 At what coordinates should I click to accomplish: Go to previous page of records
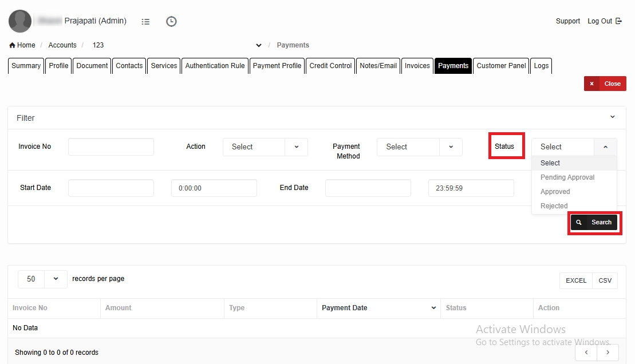point(586,353)
